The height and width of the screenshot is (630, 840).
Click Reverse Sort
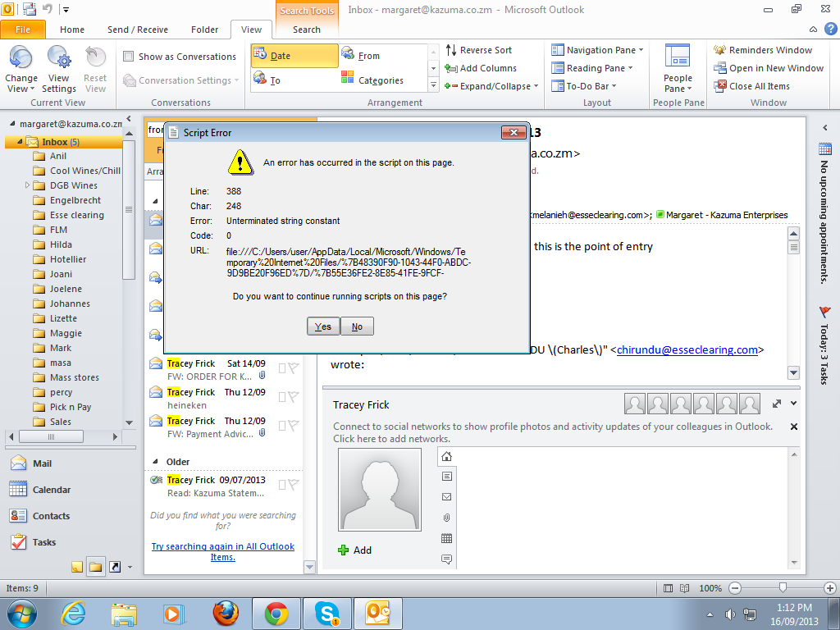click(x=478, y=50)
